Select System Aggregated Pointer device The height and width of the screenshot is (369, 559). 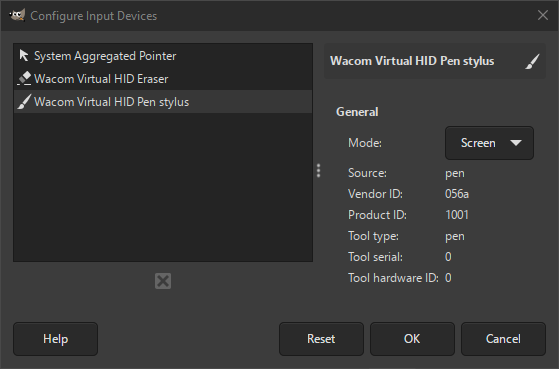(x=163, y=56)
